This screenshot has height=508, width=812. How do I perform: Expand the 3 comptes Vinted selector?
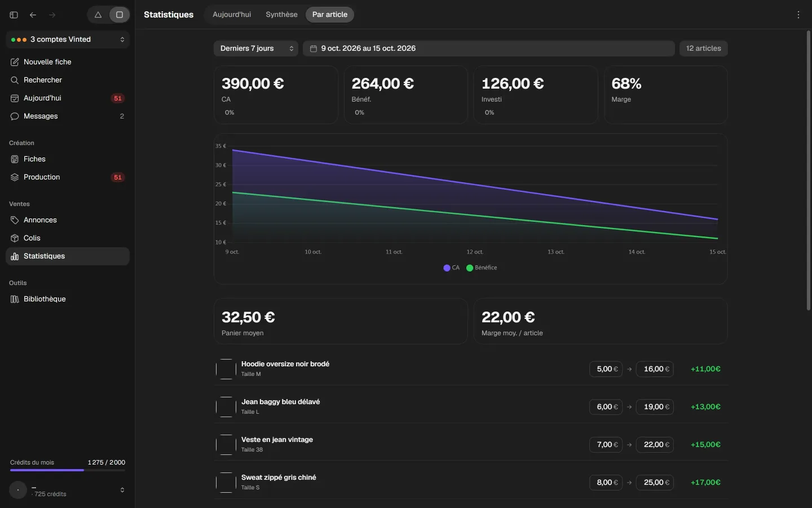pos(68,40)
